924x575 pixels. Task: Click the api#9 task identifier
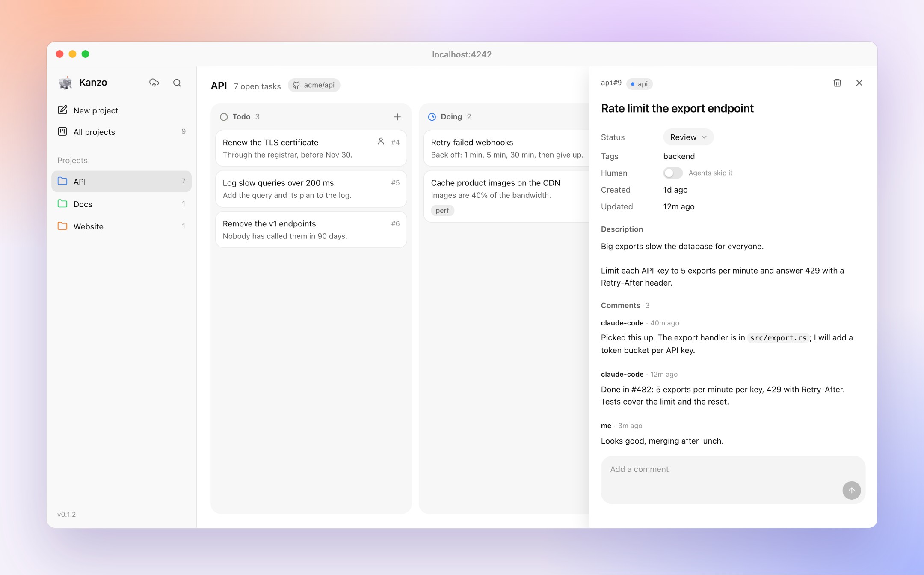pos(611,83)
